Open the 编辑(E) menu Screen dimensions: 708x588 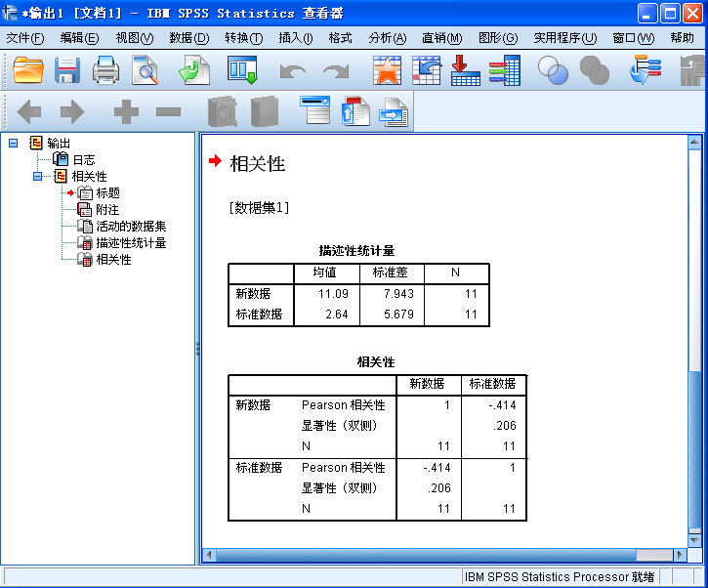[79, 38]
